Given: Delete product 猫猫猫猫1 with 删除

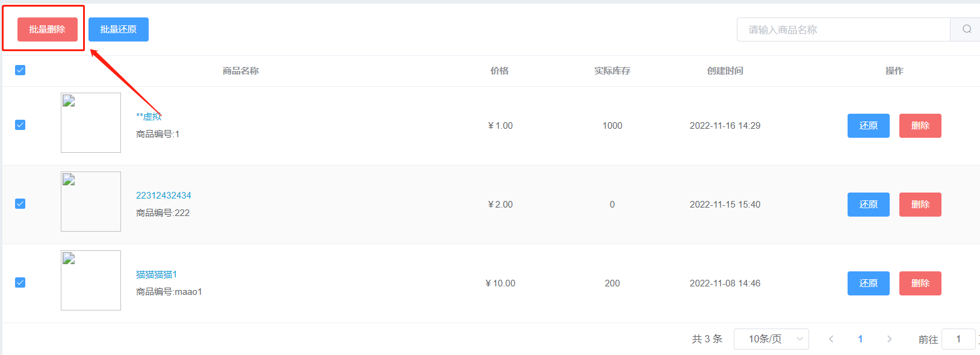Looking at the screenshot, I should click(x=920, y=283).
